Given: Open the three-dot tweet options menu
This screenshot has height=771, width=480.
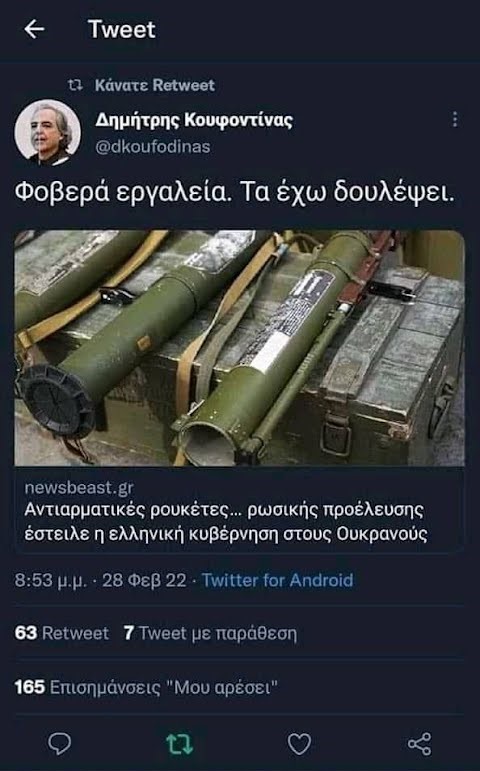Looking at the screenshot, I should pos(455,119).
